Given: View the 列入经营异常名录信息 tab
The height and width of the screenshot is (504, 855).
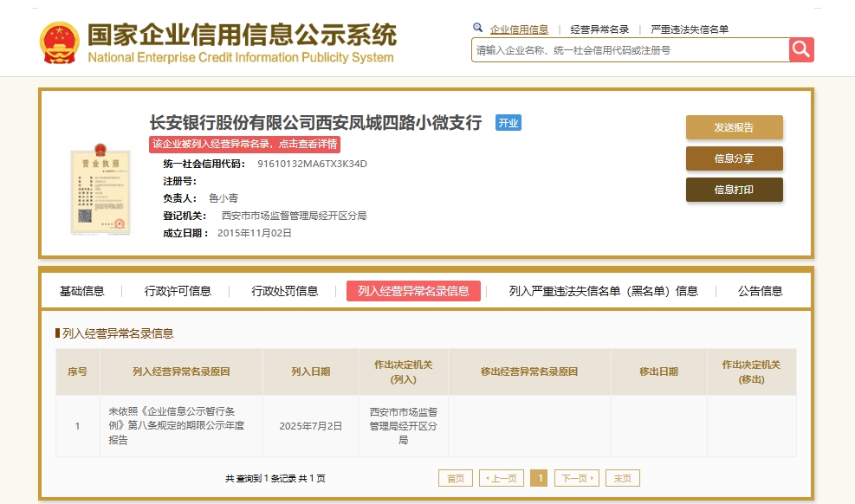Looking at the screenshot, I should 413,292.
